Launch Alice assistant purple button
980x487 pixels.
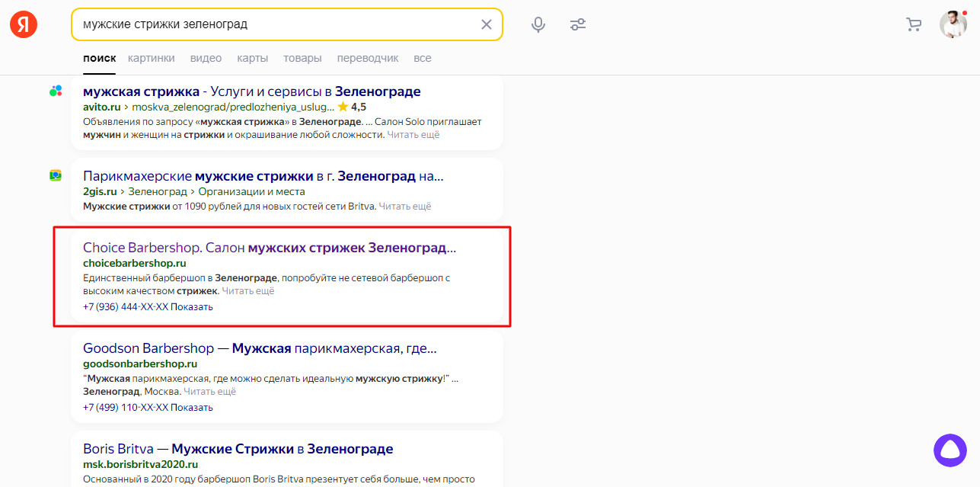950,450
